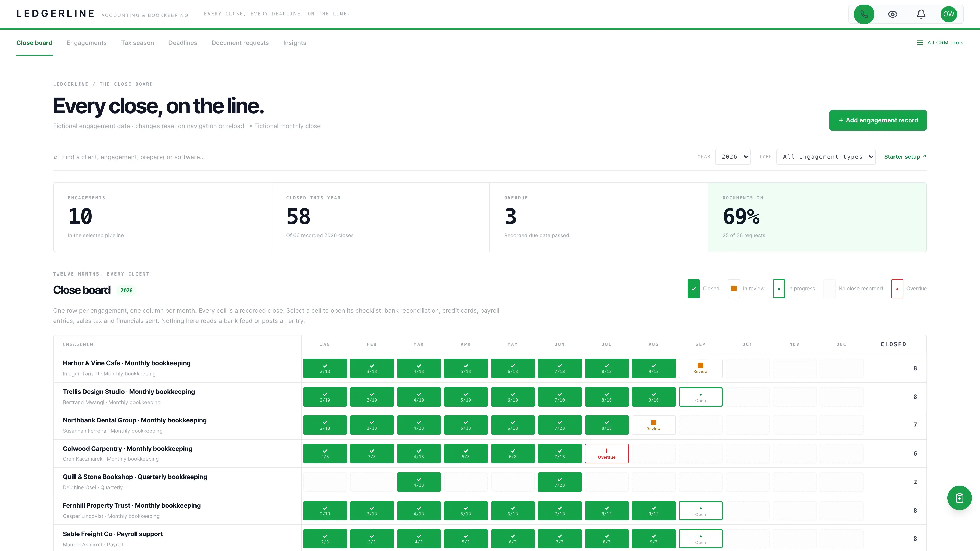Click the Documents In 69% card
This screenshot has height=551, width=980.
(817, 217)
